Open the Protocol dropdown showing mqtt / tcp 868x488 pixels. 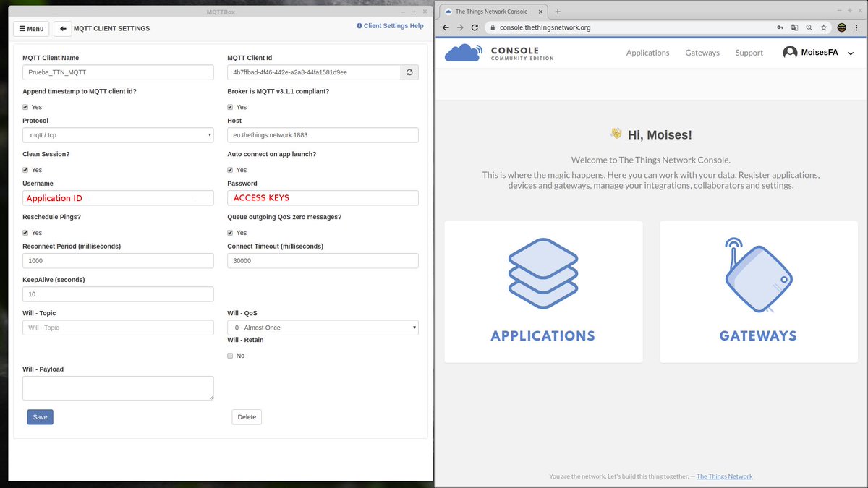118,135
